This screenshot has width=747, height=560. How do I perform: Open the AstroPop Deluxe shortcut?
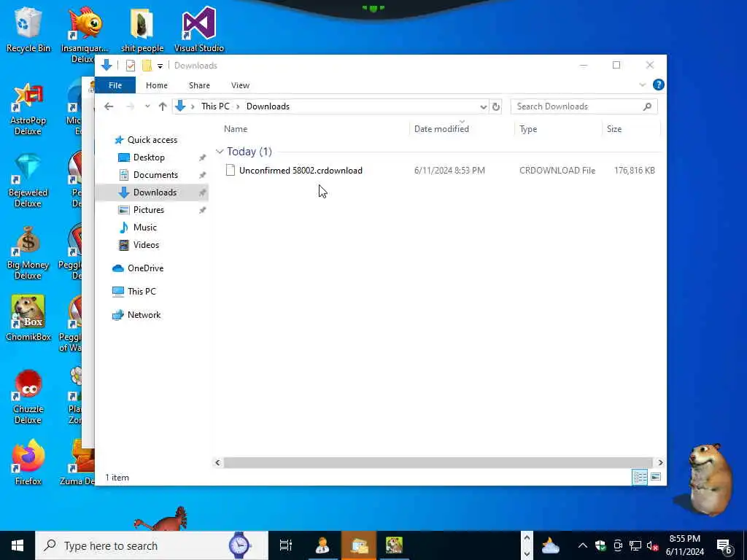pyautogui.click(x=28, y=109)
